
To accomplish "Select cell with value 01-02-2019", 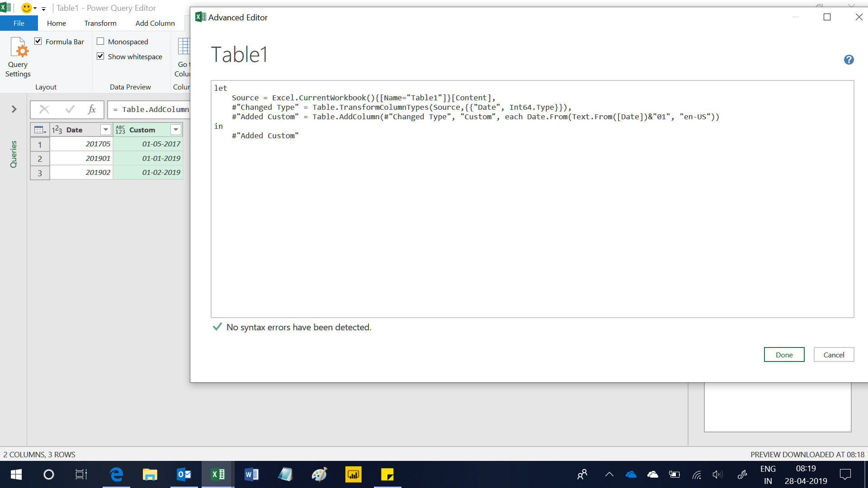I will pyautogui.click(x=148, y=173).
